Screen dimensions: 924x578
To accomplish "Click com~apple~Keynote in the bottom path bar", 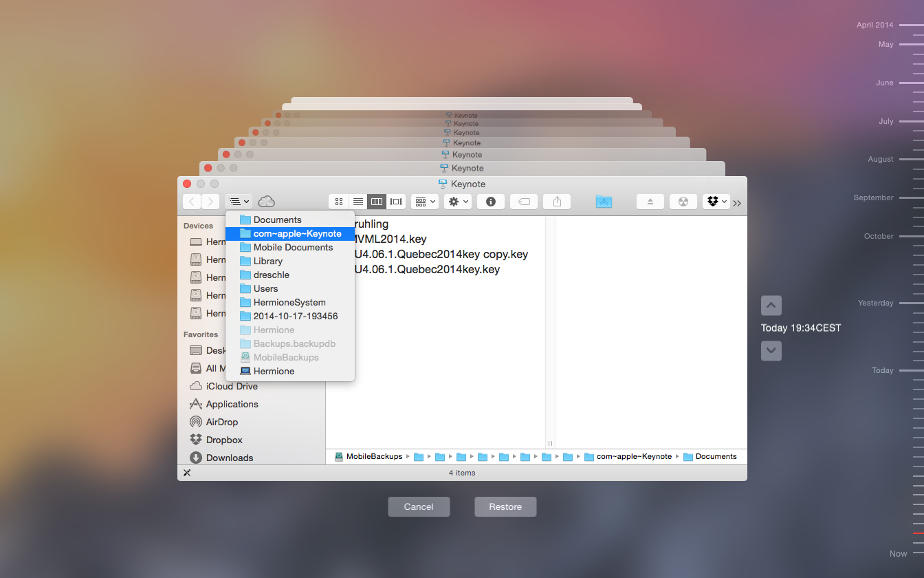I will click(628, 456).
